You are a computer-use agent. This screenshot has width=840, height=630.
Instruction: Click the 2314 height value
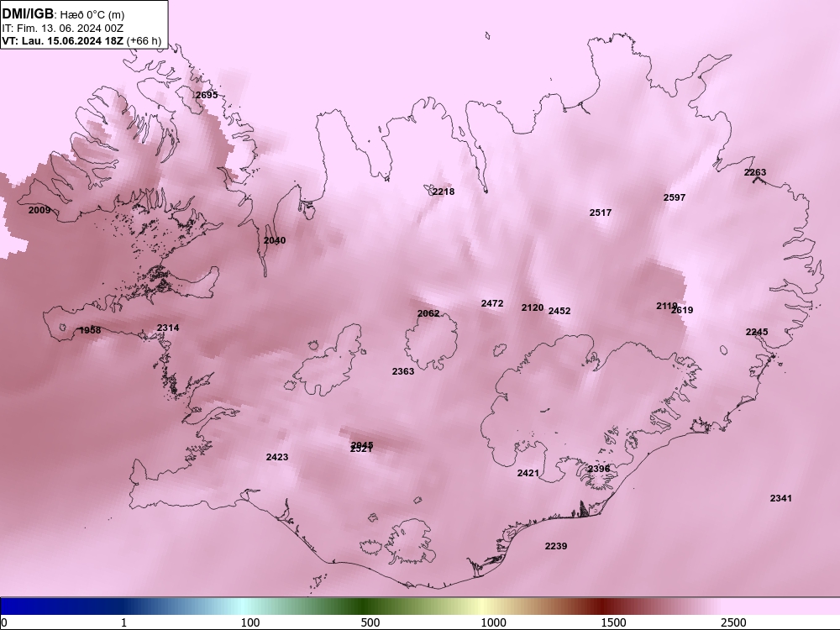tap(168, 328)
